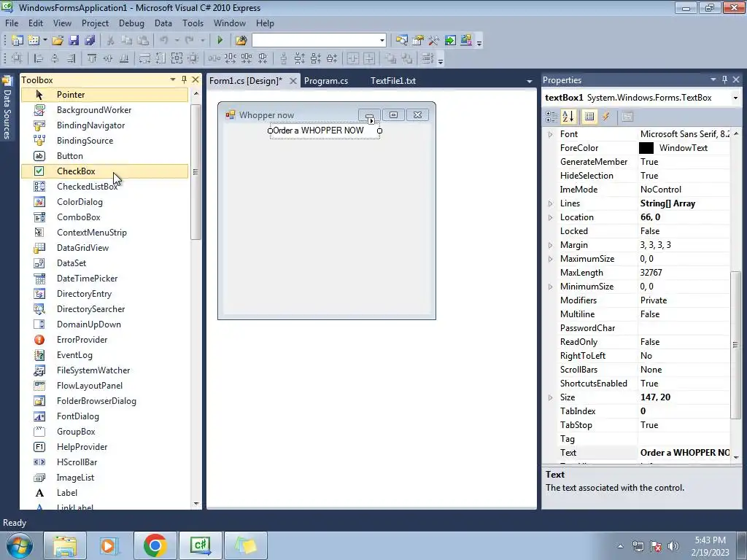Click the Align Lefts layout icon
Screen dimensions: 747x560
point(39,58)
